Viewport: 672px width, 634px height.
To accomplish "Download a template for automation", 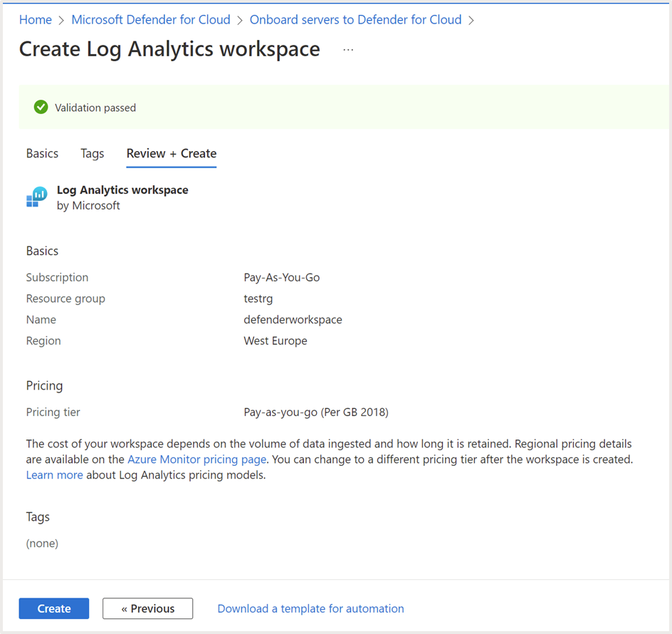I will [x=310, y=608].
